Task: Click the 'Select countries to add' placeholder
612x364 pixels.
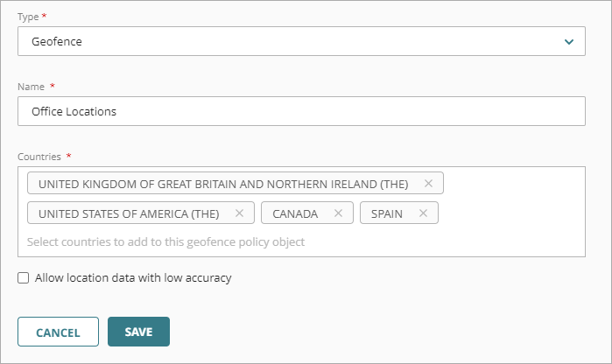Action: [x=165, y=241]
